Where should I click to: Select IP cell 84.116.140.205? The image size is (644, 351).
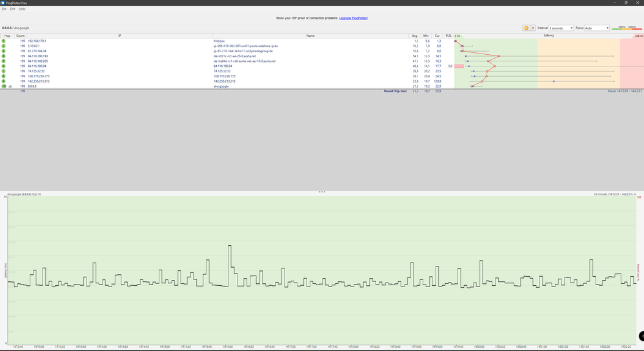pos(38,61)
